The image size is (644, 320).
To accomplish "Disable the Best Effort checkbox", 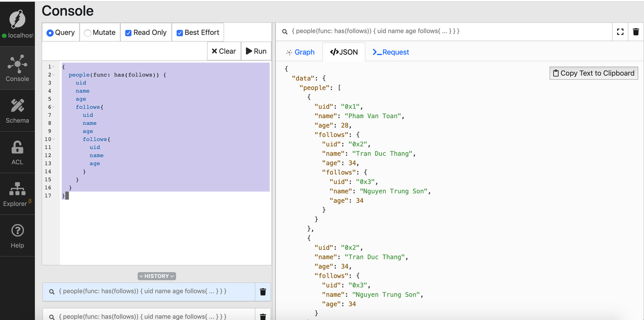I will (x=180, y=33).
